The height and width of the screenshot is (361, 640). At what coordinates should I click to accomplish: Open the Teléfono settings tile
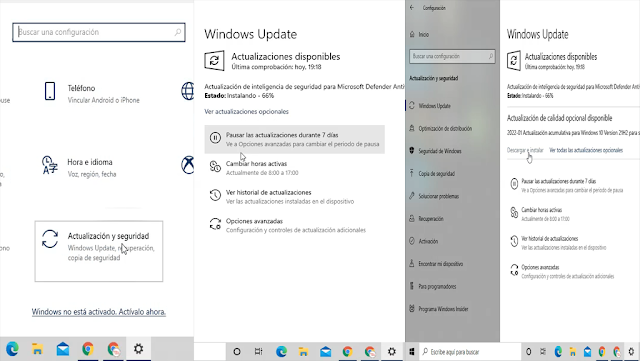pos(92,93)
